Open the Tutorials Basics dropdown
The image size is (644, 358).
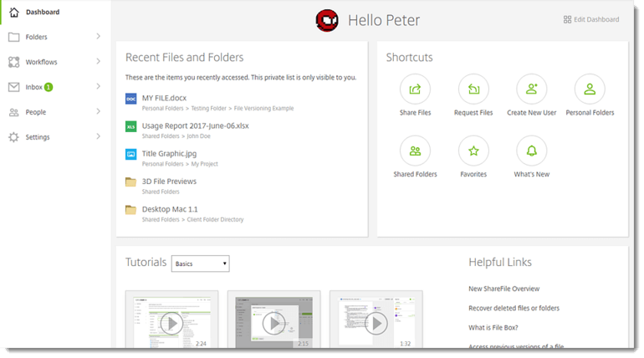(201, 263)
